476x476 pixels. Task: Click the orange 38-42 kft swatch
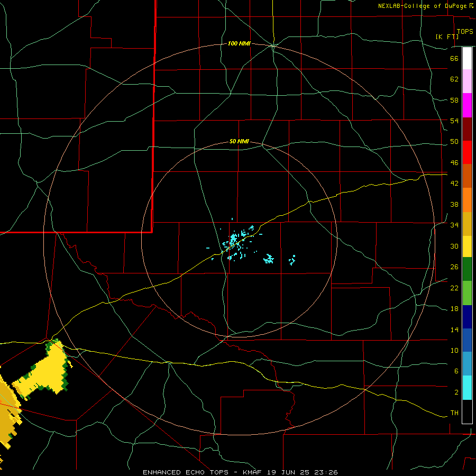coord(467,200)
